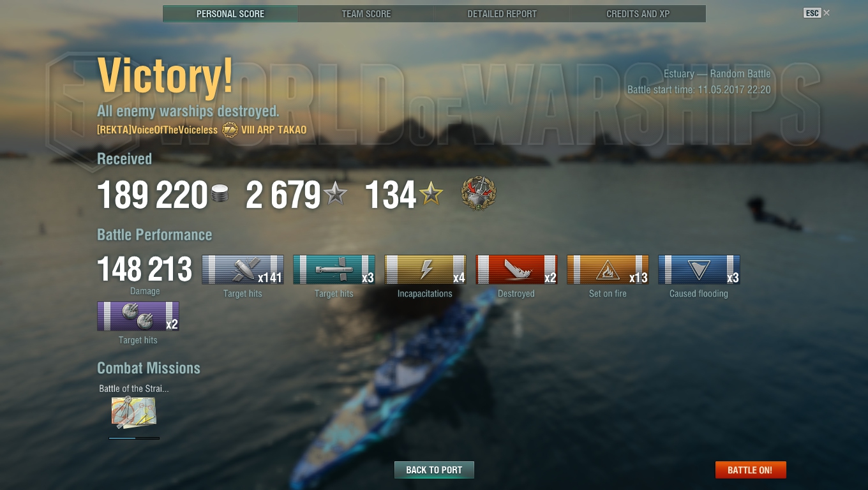This screenshot has width=868, height=490.
Task: Open the Battle of the Strait mission thumbnail
Action: pos(134,413)
